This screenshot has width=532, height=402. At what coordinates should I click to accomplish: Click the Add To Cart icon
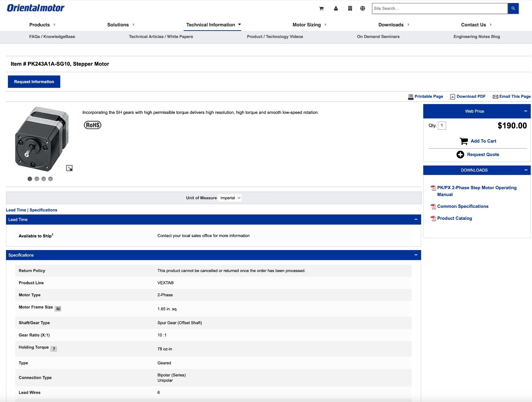tap(464, 141)
